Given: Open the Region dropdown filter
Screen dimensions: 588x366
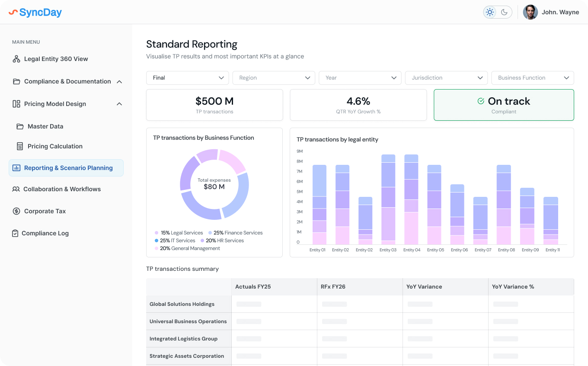Looking at the screenshot, I should [274, 78].
